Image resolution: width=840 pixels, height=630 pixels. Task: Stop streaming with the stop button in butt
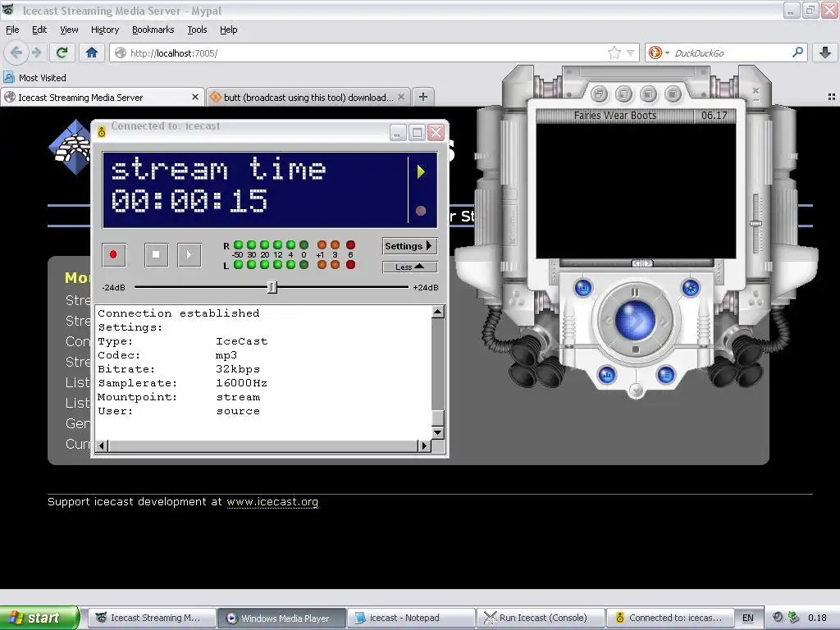tap(156, 254)
